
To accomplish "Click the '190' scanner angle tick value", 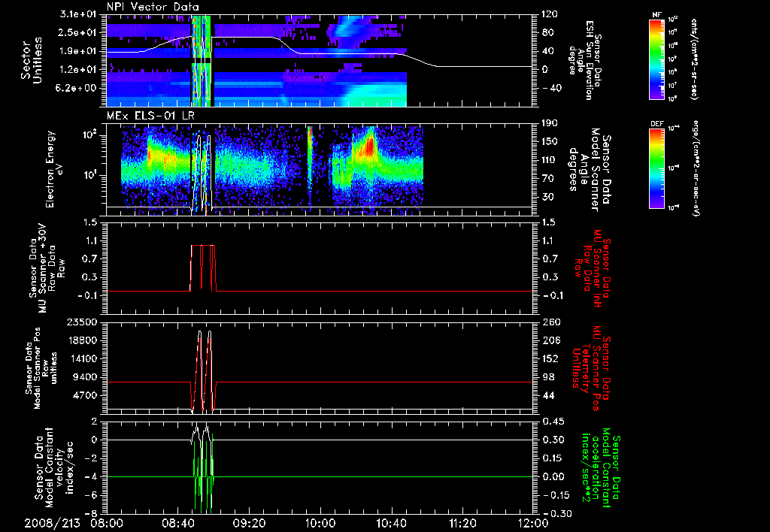I will click(550, 123).
